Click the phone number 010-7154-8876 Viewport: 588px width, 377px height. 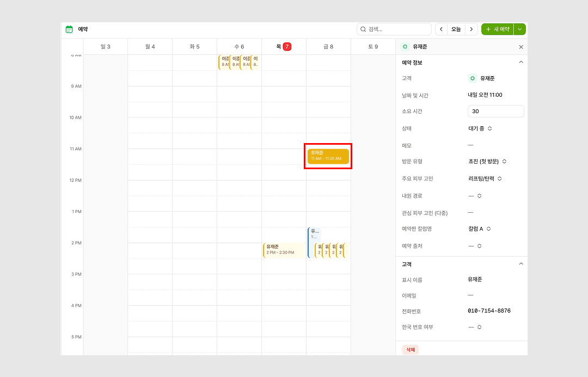coord(489,311)
